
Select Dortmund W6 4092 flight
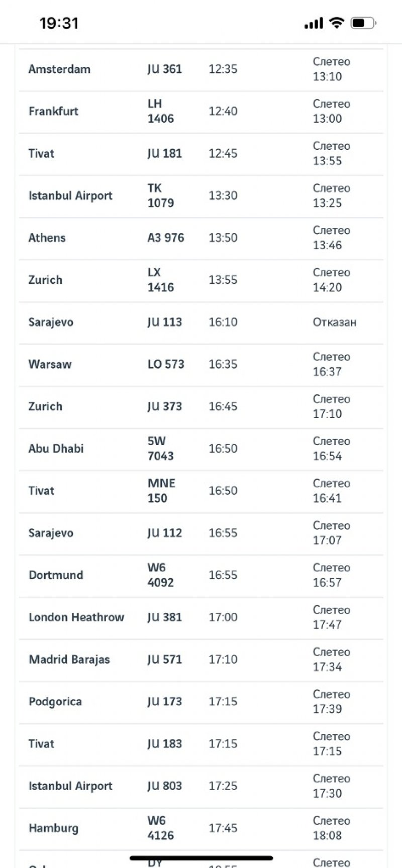pos(201,576)
